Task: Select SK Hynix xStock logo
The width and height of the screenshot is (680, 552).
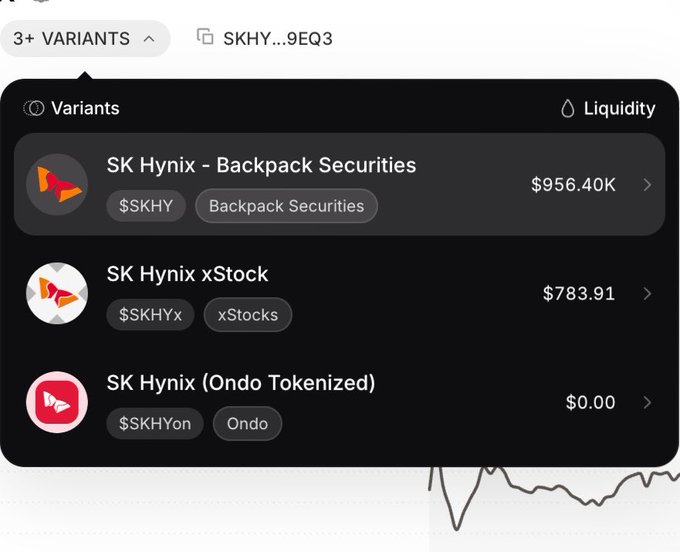Action: click(57, 294)
